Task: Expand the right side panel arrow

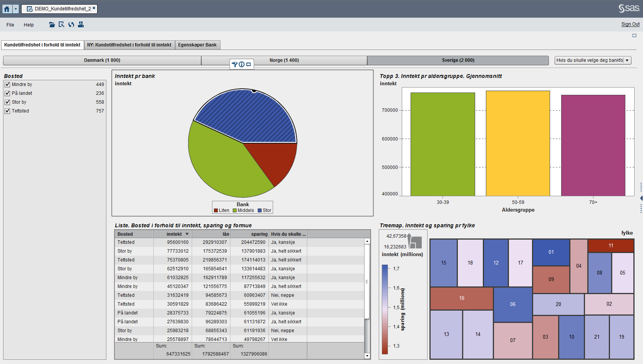Action: [x=641, y=198]
